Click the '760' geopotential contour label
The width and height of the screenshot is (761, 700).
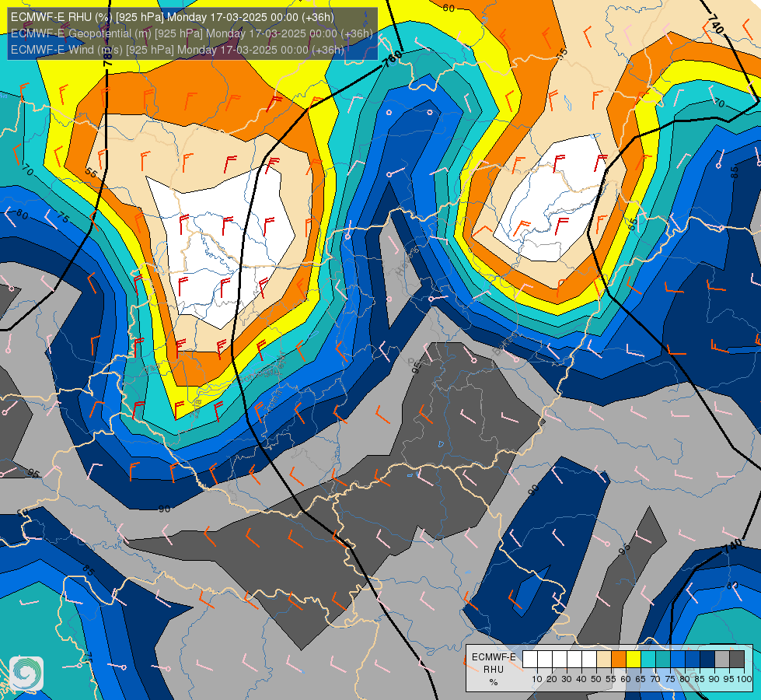(393, 59)
